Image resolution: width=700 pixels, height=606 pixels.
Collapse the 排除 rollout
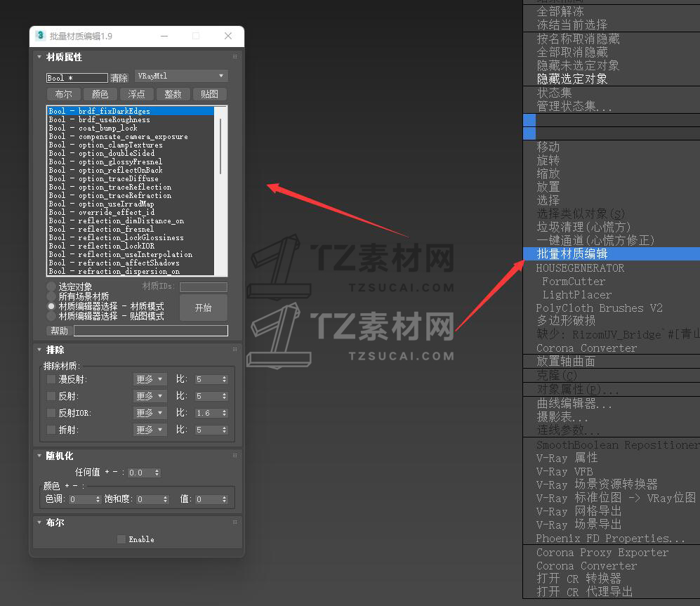coord(39,349)
